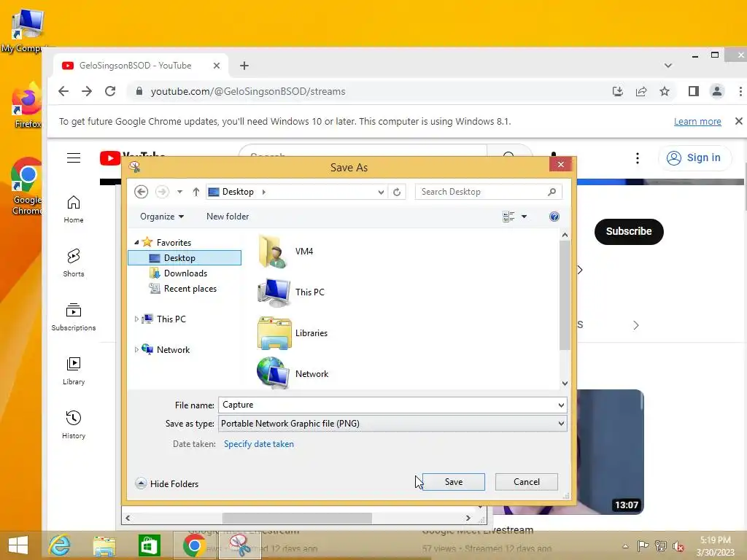Open the Organize menu
This screenshot has width=747, height=560.
click(x=161, y=217)
